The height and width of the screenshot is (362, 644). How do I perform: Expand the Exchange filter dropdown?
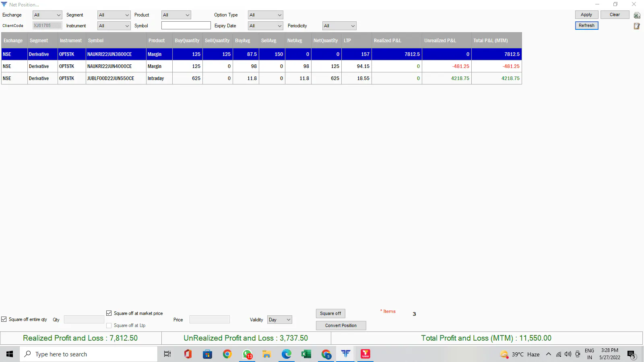[x=47, y=15]
